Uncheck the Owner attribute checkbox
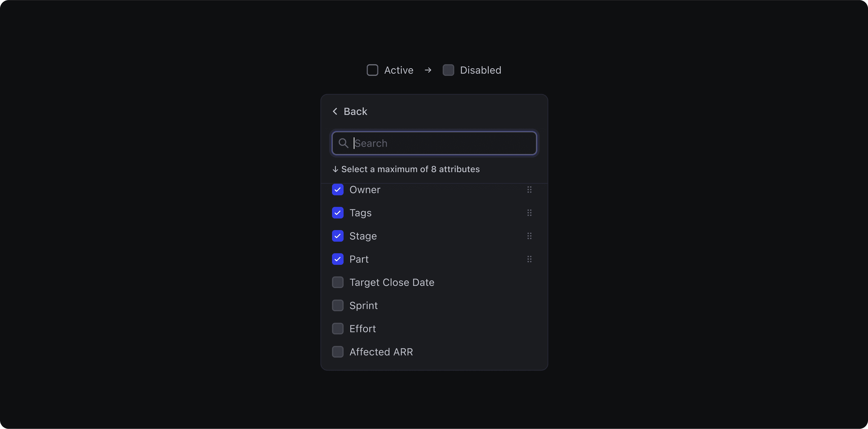Viewport: 868px width, 429px height. [x=338, y=190]
